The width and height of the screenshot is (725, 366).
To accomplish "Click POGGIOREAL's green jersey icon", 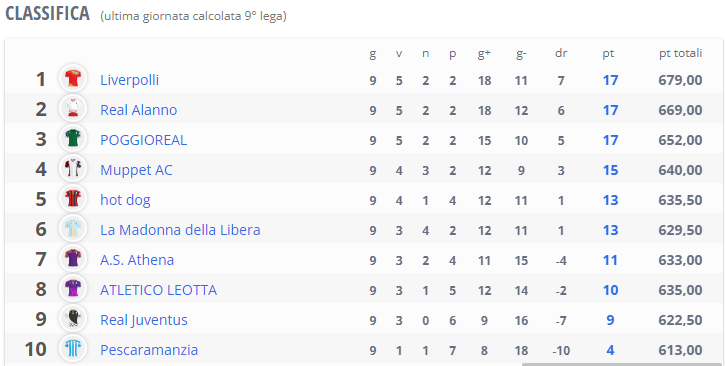I will (73, 139).
